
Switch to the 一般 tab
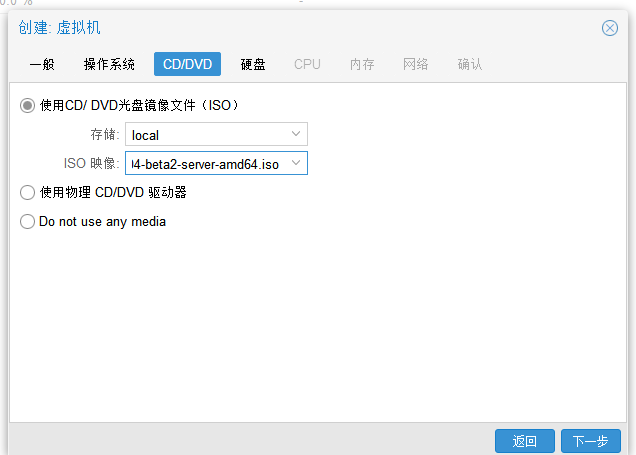(42, 64)
